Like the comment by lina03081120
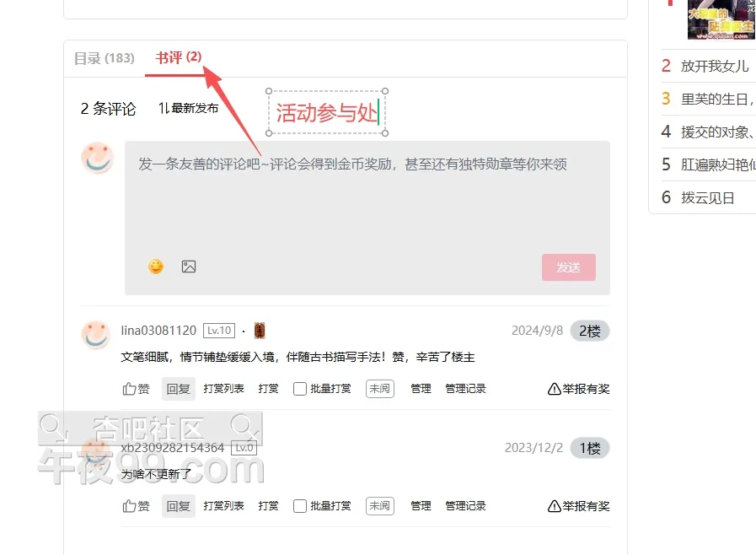Screen dimensions: 756x555 tap(136, 389)
